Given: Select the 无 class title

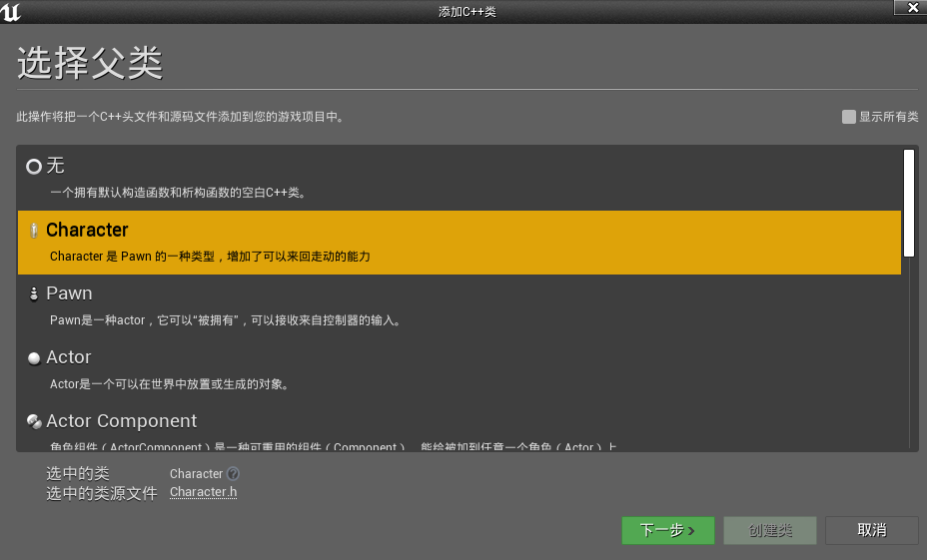Looking at the screenshot, I should [55, 166].
